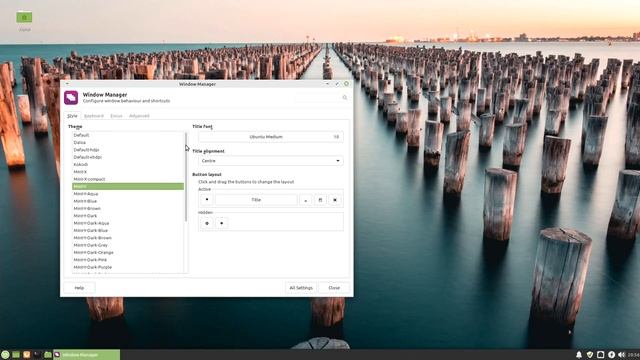Image resolution: width=640 pixels, height=360 pixels.
Task: Select the Mint-Y-Dark theme
Action: coord(128,216)
